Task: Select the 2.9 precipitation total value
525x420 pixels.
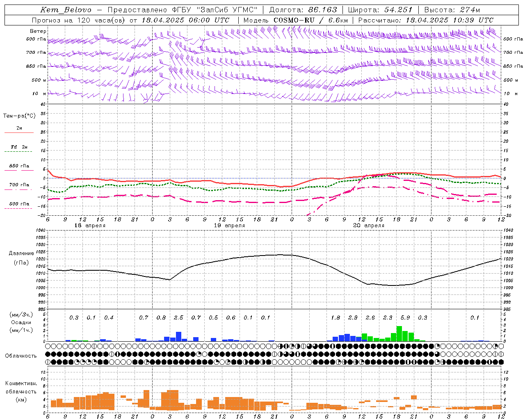Action: click(x=353, y=318)
